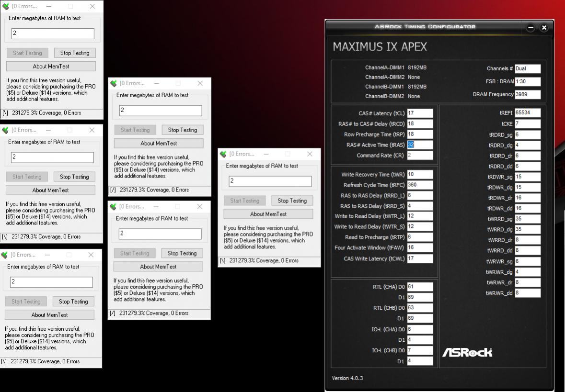This screenshot has height=392, width=565.
Task: Click megabytes input in MemTest window nearest ASRock
Action: [270, 181]
